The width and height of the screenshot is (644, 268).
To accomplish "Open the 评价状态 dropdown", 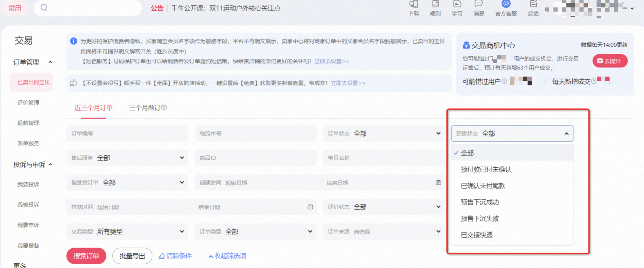I will coord(384,207).
